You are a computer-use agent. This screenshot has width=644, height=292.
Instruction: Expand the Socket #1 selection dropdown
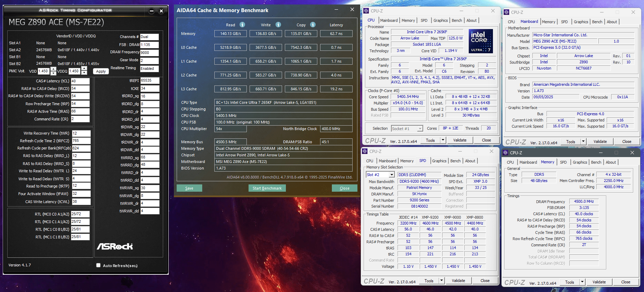pyautogui.click(x=420, y=129)
